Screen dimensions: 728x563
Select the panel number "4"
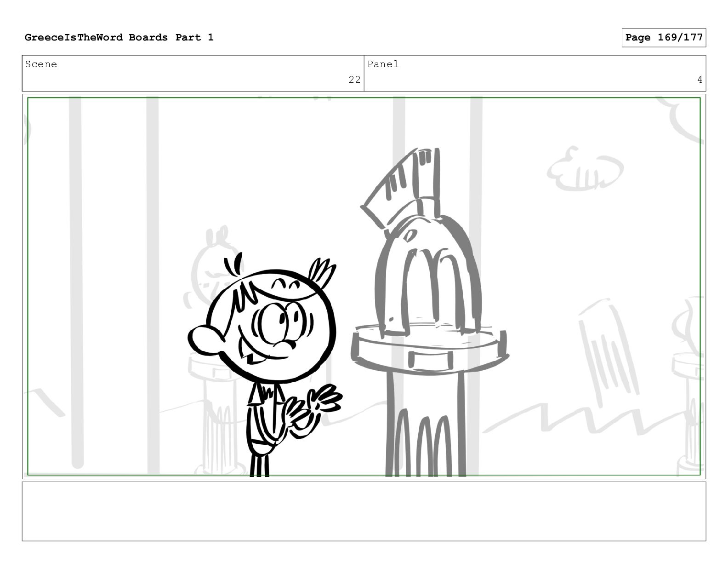(x=700, y=80)
